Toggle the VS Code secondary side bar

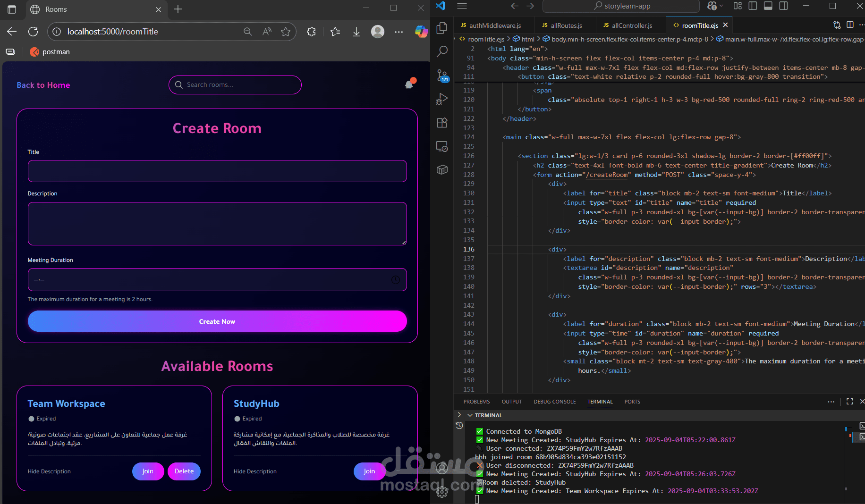784,6
